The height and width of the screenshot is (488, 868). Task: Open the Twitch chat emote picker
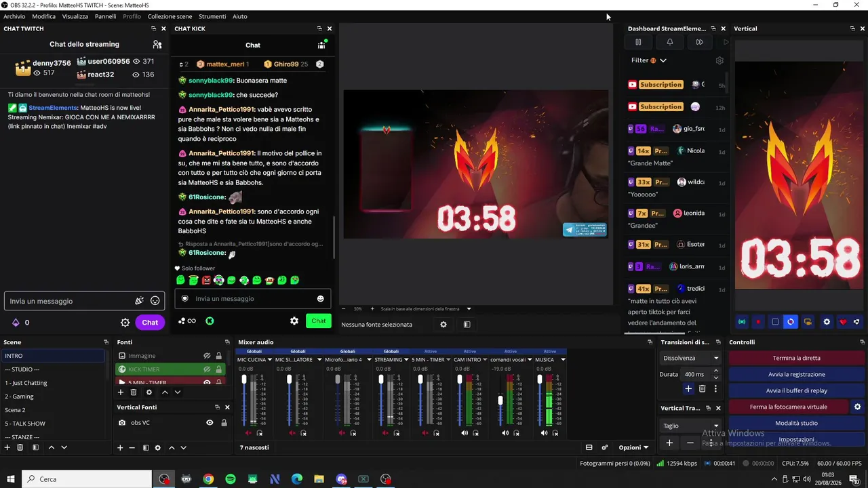coord(155,301)
